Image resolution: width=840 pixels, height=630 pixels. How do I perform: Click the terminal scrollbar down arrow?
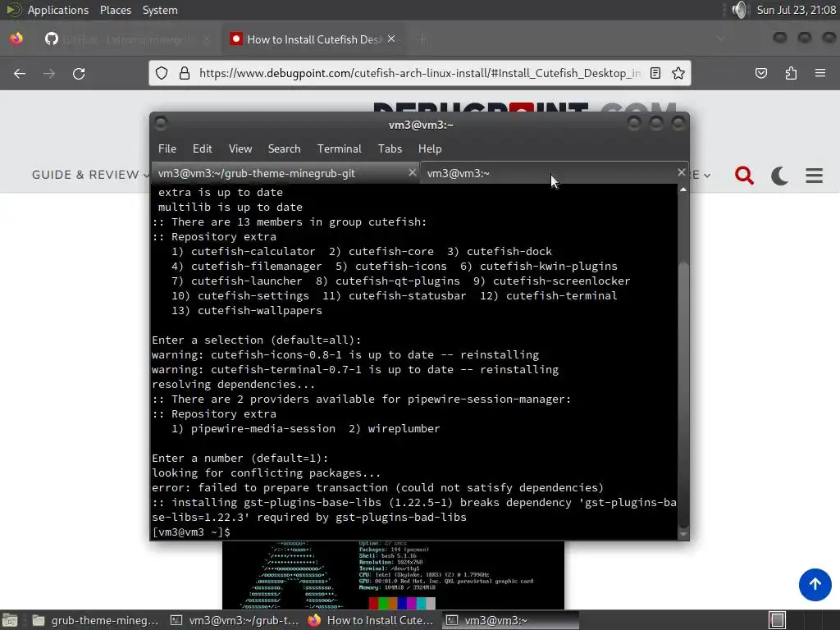point(683,533)
